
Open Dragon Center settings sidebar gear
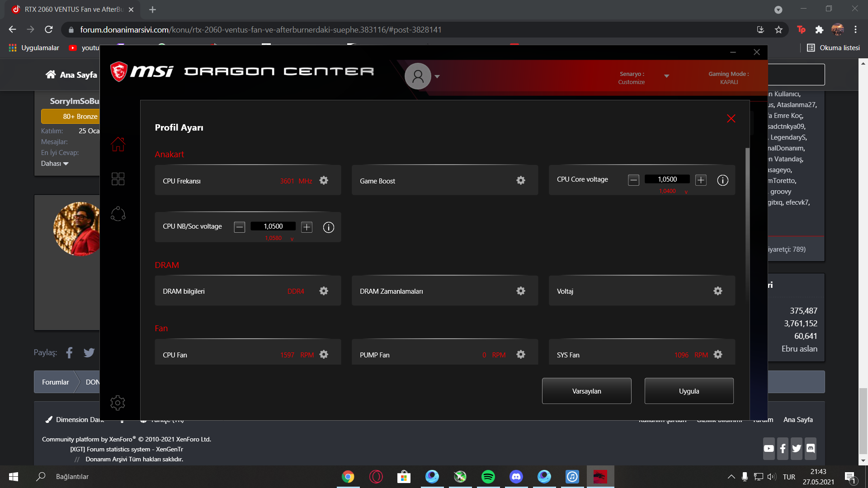point(118,403)
